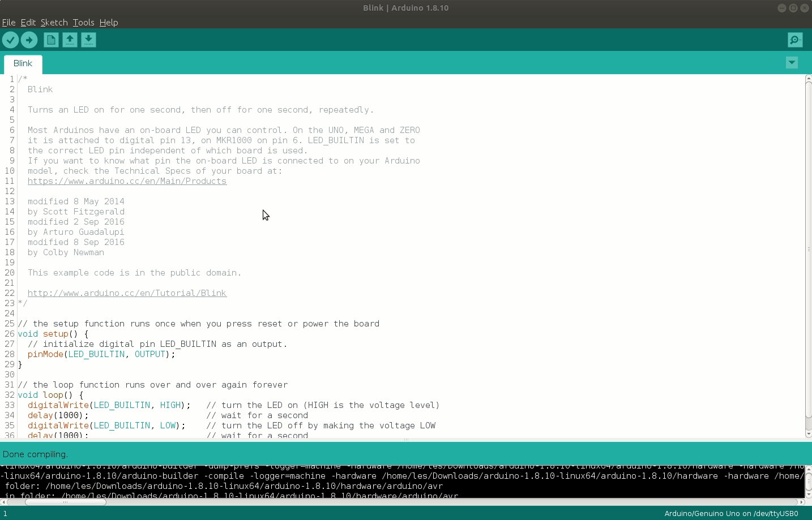Screen dimensions: 812x520
Task: Click comment 'by Arturo Guadalupi'
Action: point(76,232)
